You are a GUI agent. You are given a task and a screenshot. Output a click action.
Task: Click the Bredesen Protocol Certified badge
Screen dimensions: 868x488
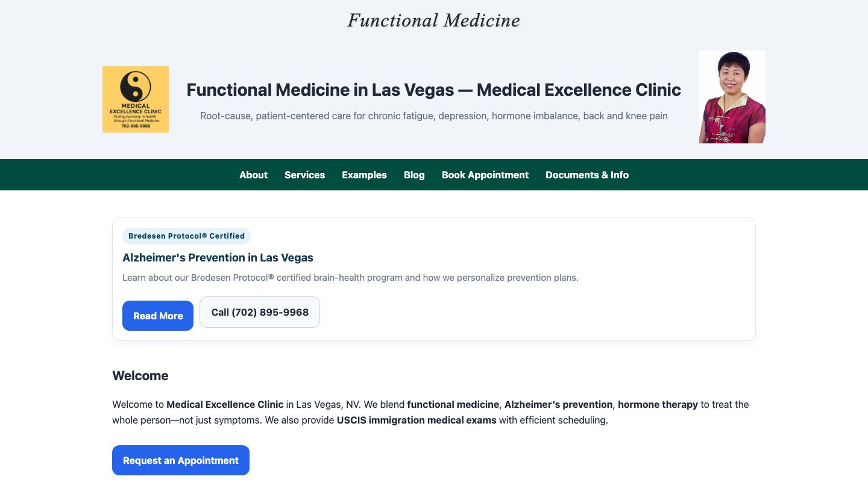(186, 236)
